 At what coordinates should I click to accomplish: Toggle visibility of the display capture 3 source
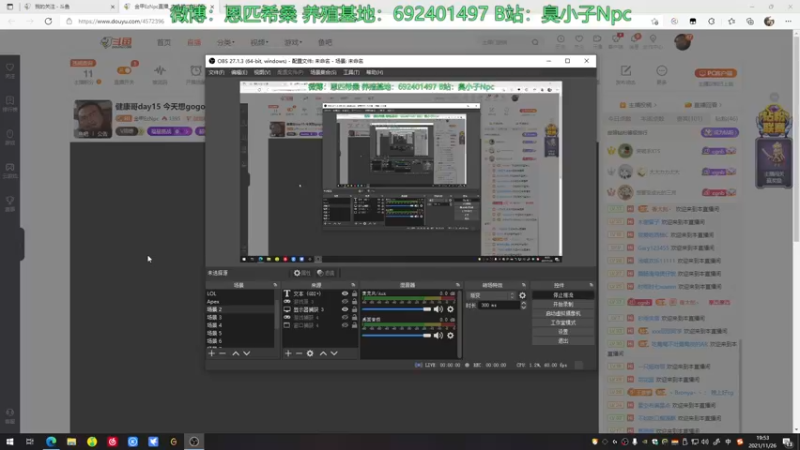click(x=345, y=310)
